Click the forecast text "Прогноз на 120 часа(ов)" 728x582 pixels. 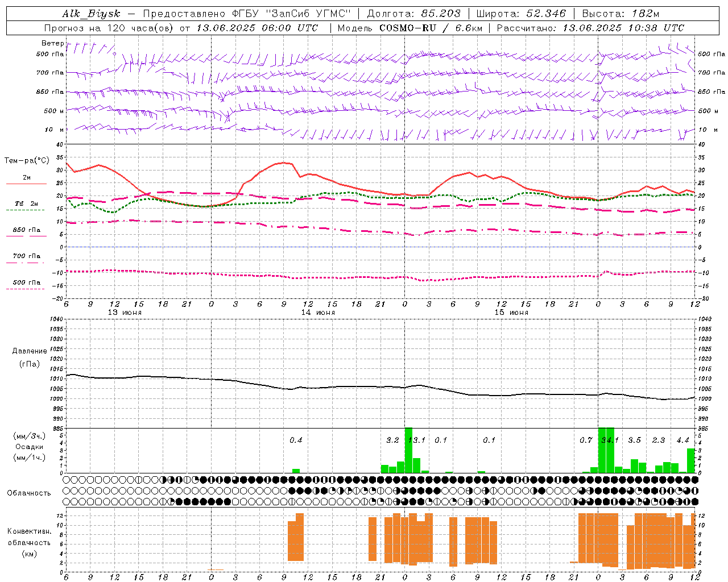[x=109, y=28]
